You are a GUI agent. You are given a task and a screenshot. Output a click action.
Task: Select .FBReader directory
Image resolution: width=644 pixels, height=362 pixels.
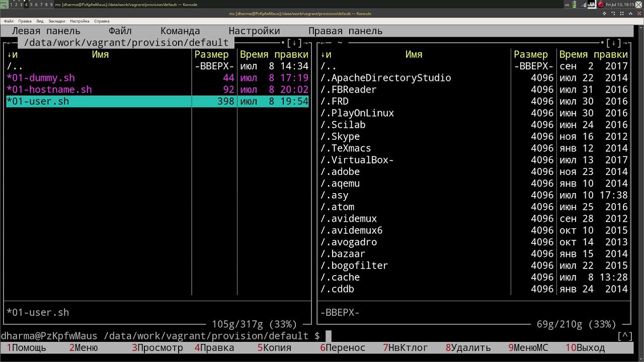click(x=474, y=89)
